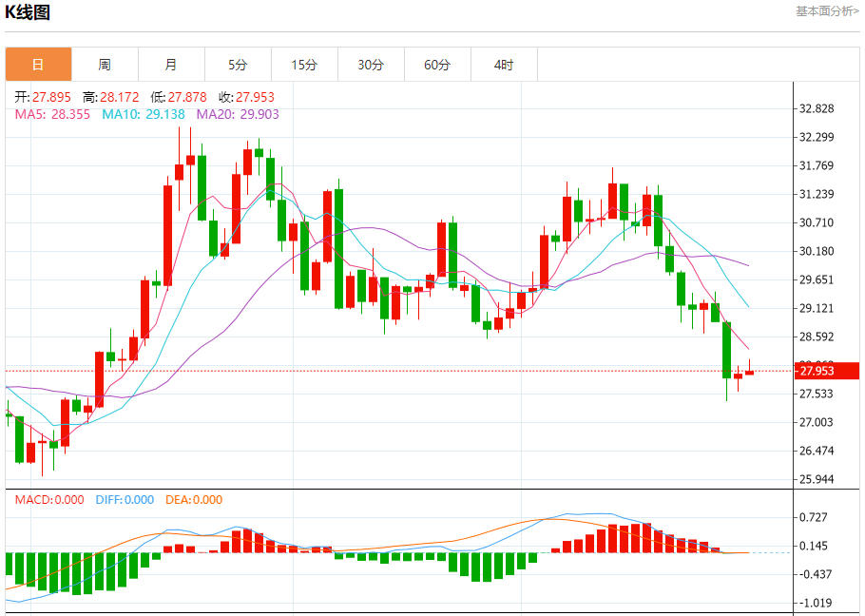Click the MA10 29.138 indicator label
865x616 pixels.
(143, 114)
